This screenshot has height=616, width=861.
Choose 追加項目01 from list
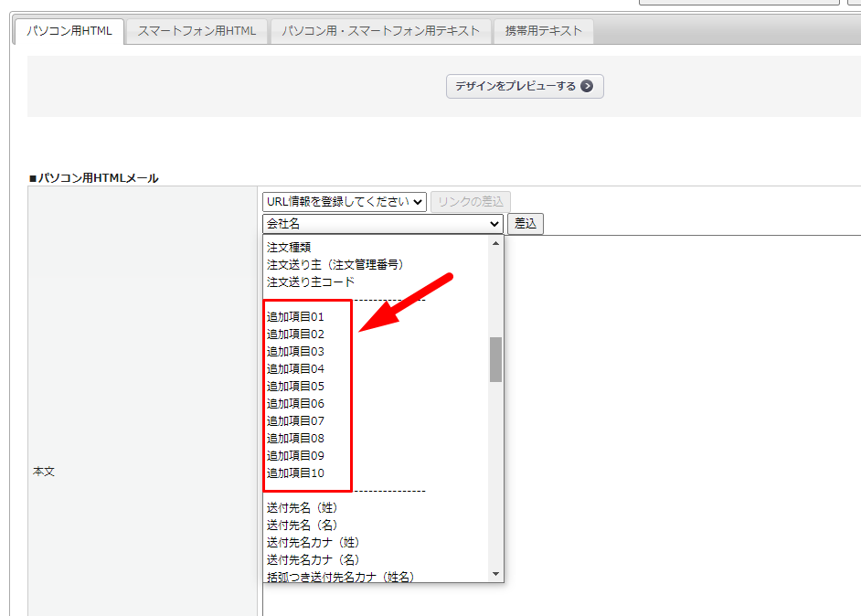coord(376,317)
